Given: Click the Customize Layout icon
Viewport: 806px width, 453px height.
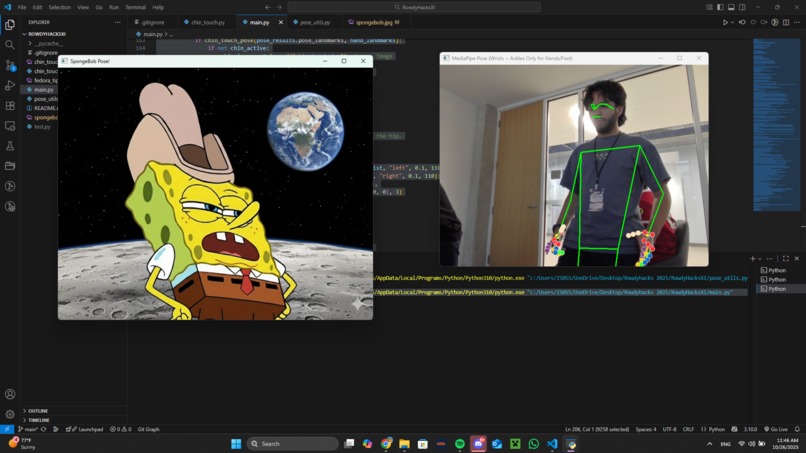Looking at the screenshot, I should [x=709, y=7].
